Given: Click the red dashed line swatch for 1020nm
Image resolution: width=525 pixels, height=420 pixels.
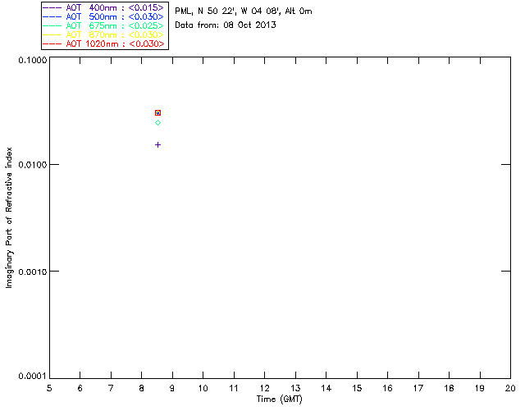Looking at the screenshot, I should pyautogui.click(x=52, y=43).
